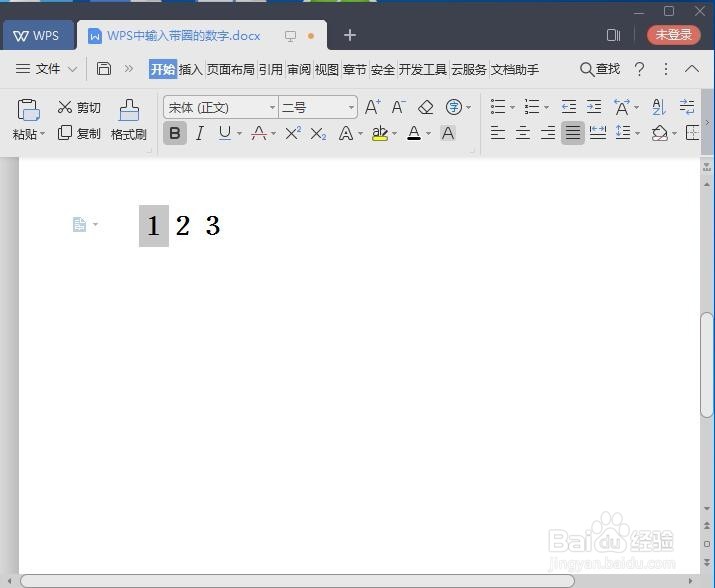Apply yellow text highlight color
Viewport: 715px width, 588px height.
click(380, 133)
